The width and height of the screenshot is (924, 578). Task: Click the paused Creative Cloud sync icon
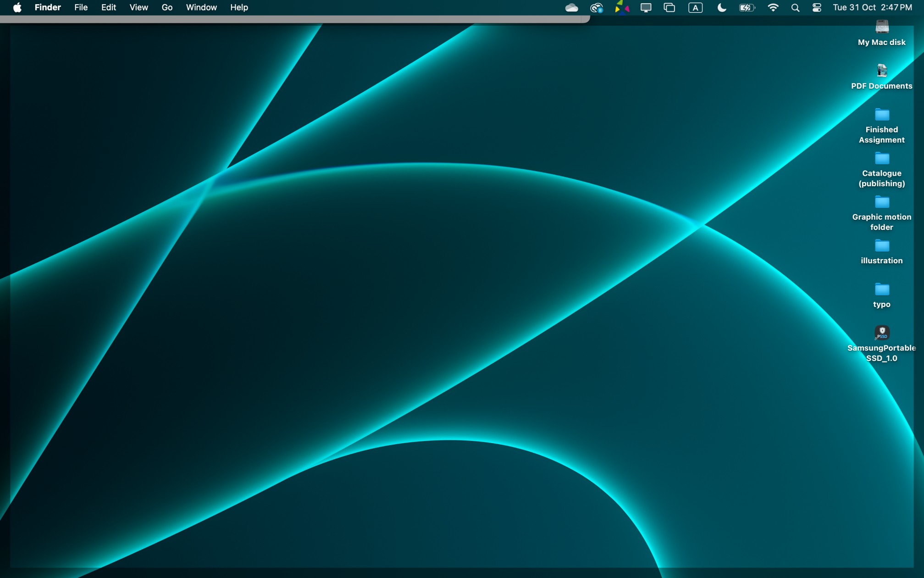[x=596, y=7]
